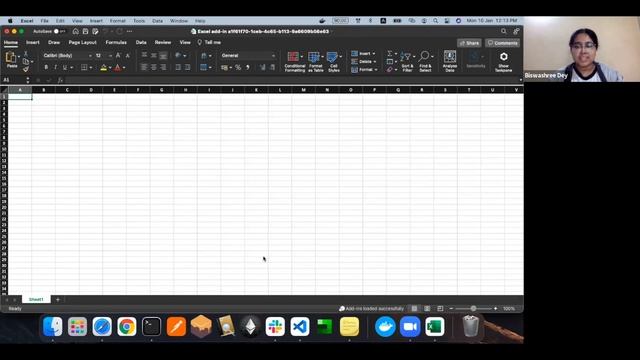640x360 pixels.
Task: Open the File menu in macOS menu bar
Action: click(44, 21)
